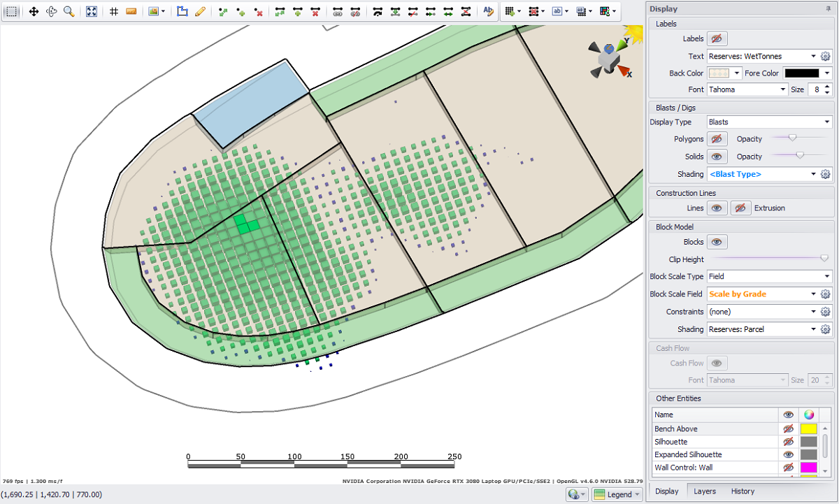This screenshot has height=504, width=839.
Task: Toggle Block Model blocks visibility
Action: point(717,242)
